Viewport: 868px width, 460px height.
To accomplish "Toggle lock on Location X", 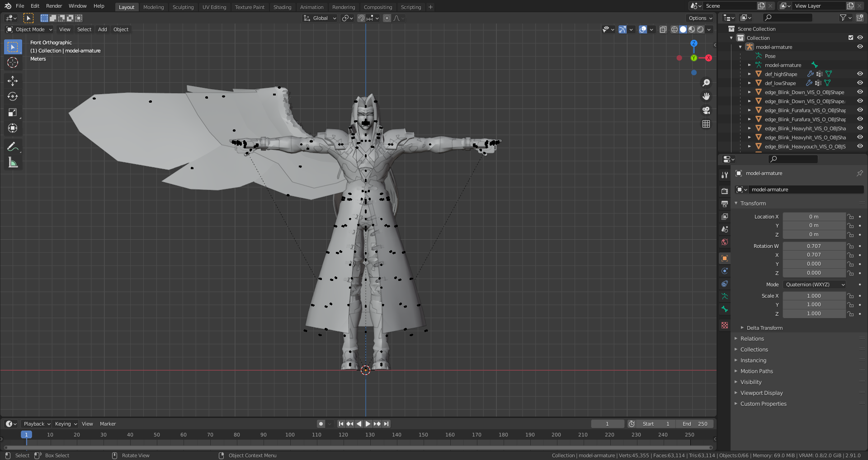I will (x=850, y=217).
